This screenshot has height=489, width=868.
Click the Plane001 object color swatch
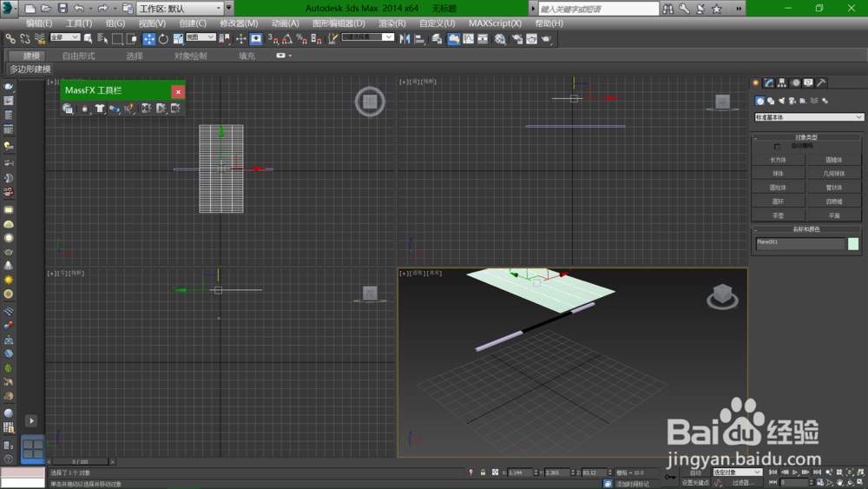point(853,244)
